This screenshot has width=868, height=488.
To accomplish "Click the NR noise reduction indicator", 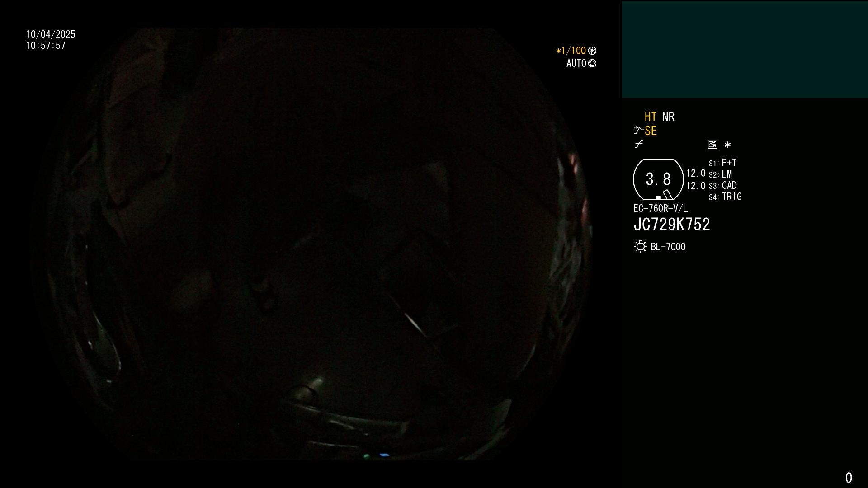I will [668, 117].
